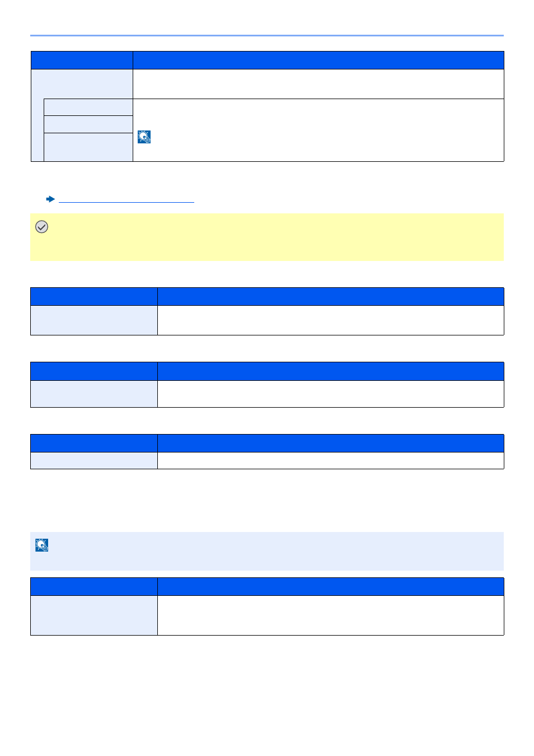Click the note lightbulb icon in first table

tap(144, 137)
